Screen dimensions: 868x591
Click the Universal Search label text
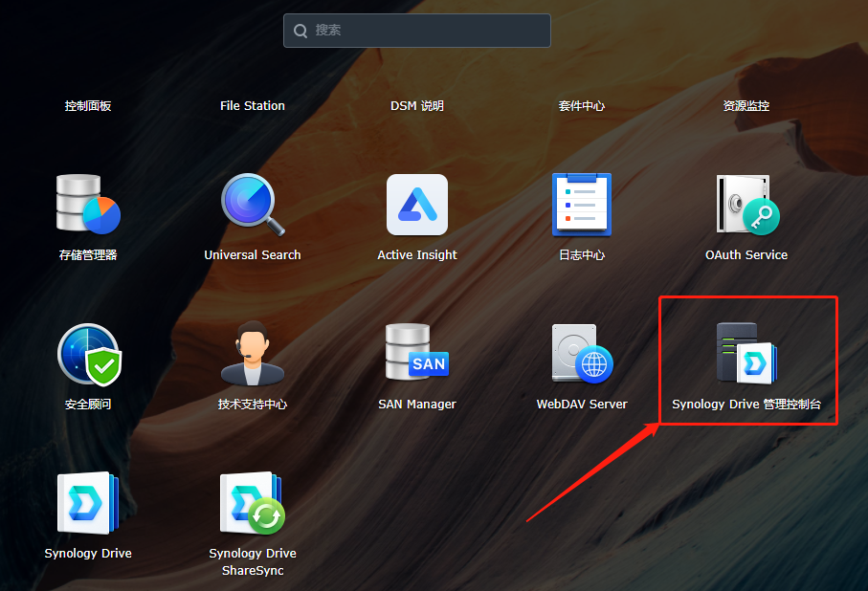[253, 254]
